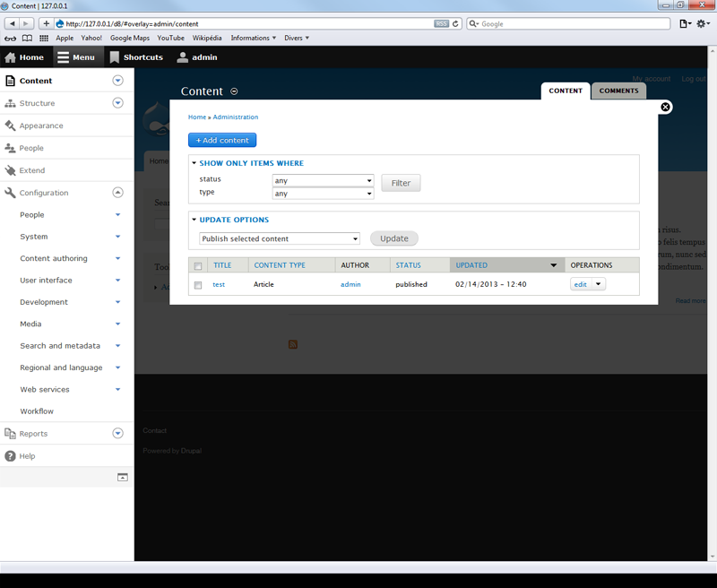Image resolution: width=717 pixels, height=588 pixels.
Task: Click the orange RSS feed icon
Action: (x=292, y=344)
